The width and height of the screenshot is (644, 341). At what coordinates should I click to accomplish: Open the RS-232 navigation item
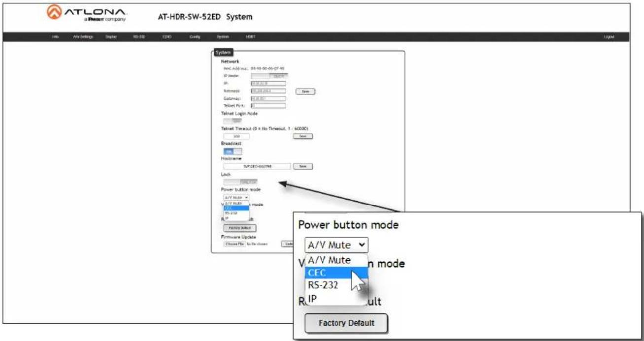(139, 37)
